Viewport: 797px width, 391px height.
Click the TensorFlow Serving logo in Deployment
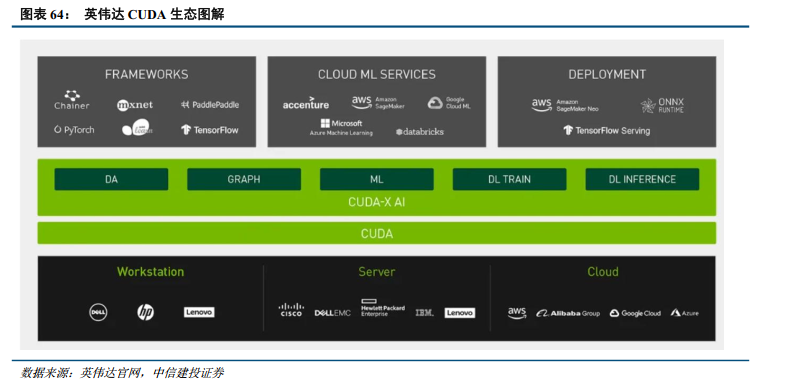tap(606, 131)
